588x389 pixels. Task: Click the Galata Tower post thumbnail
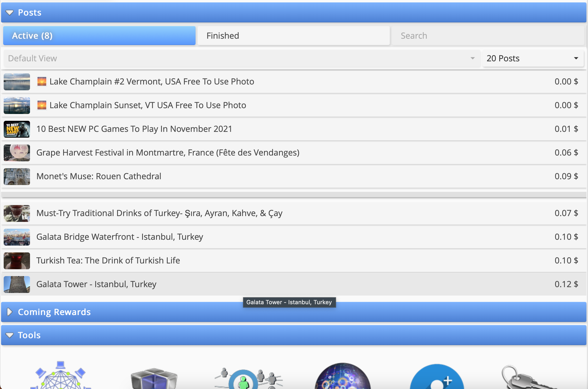click(17, 284)
